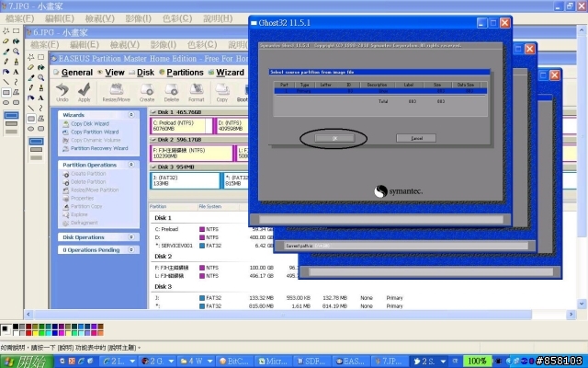Select the Pick Color eyedropper in 7.JPG toolbox
Screen dimensions: 588x368
tap(6, 52)
